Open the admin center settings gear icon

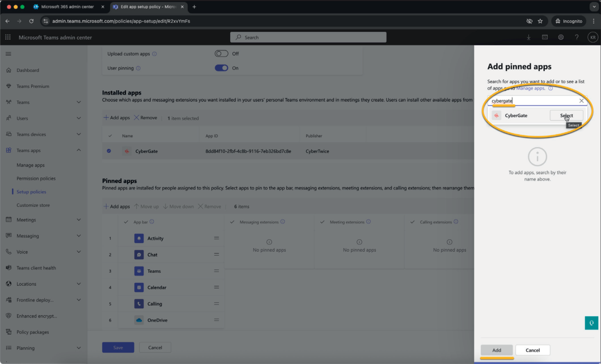pyautogui.click(x=560, y=37)
